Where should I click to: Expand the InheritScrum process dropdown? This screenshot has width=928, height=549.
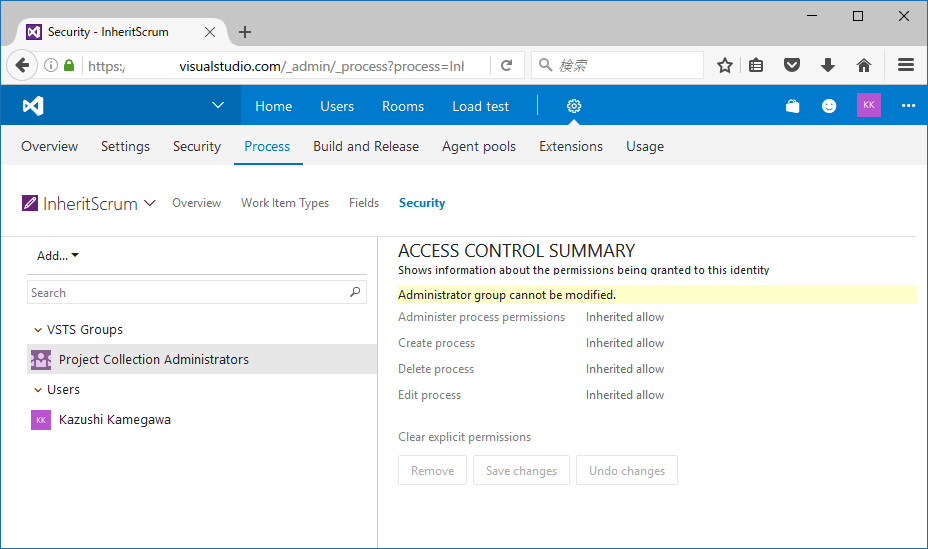coord(150,204)
